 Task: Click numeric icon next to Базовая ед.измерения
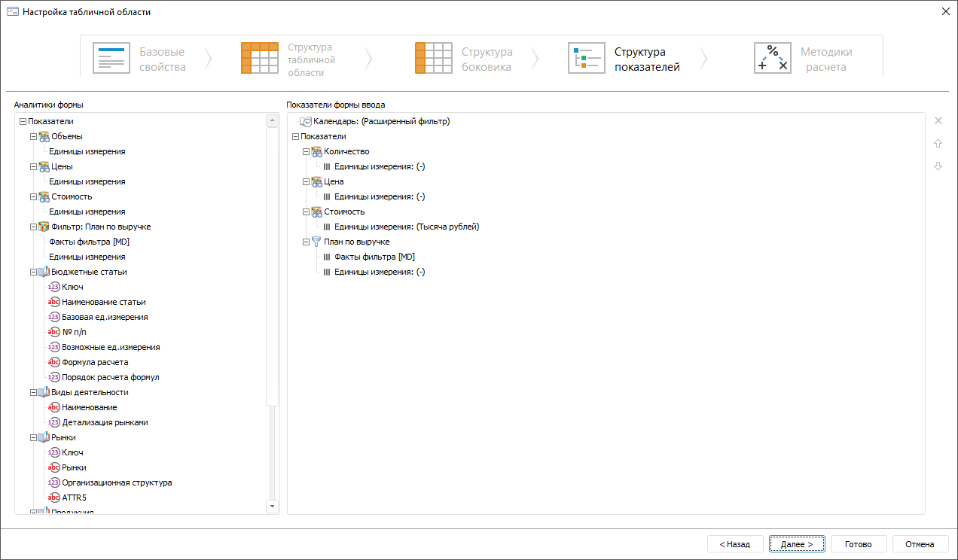[x=54, y=317]
